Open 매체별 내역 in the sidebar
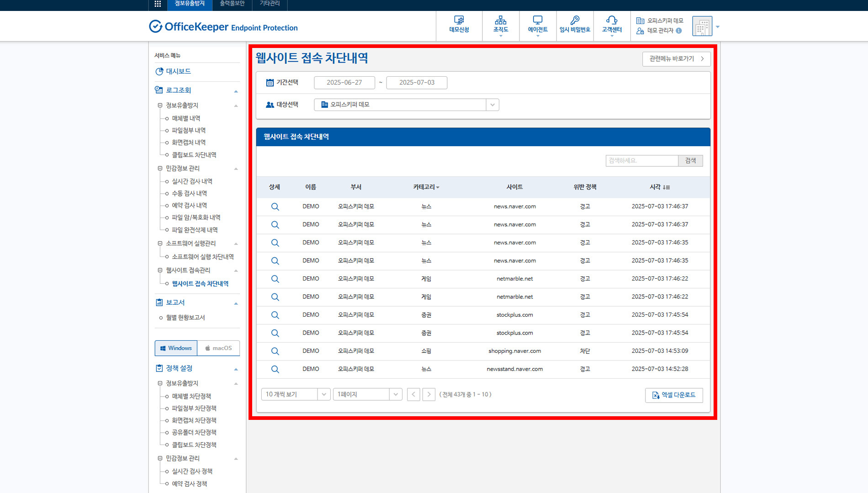The height and width of the screenshot is (493, 868). [x=186, y=118]
